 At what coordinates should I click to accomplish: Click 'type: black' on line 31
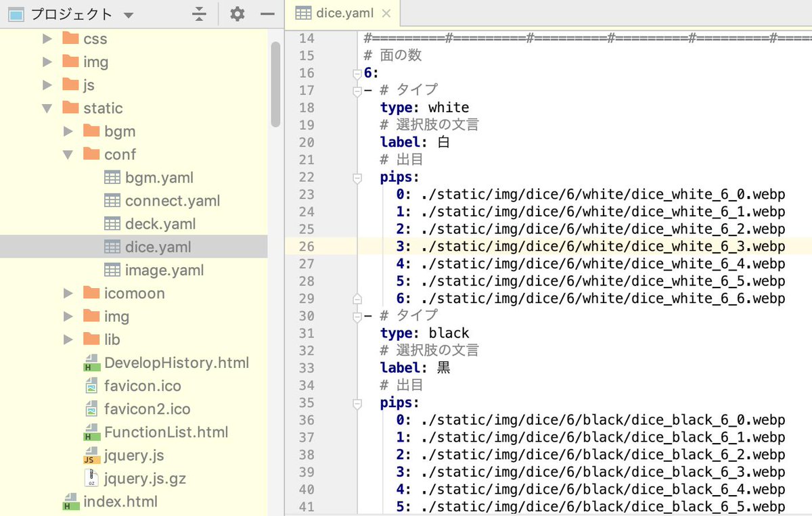coord(424,333)
